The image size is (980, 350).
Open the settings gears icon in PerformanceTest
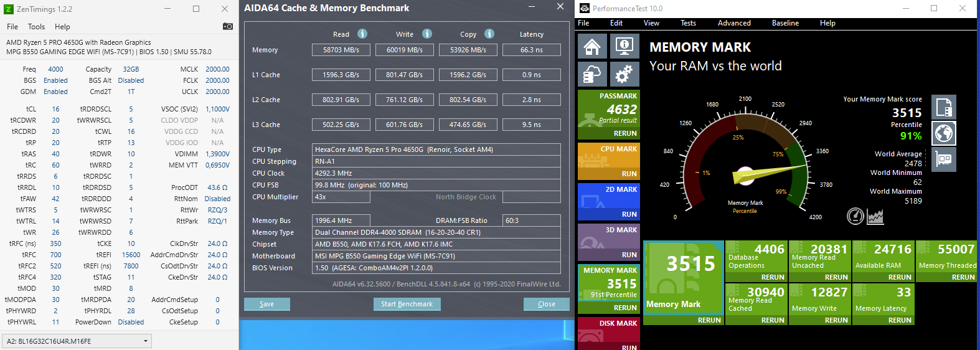coord(624,74)
